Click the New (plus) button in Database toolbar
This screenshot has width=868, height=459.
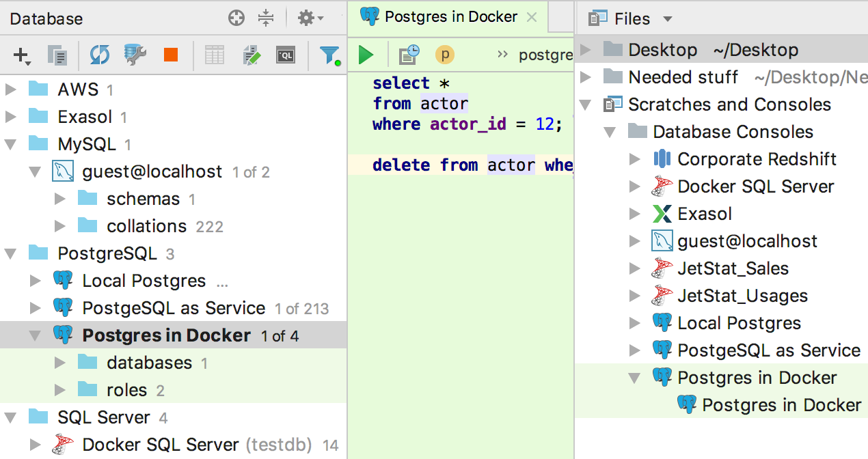(x=22, y=56)
